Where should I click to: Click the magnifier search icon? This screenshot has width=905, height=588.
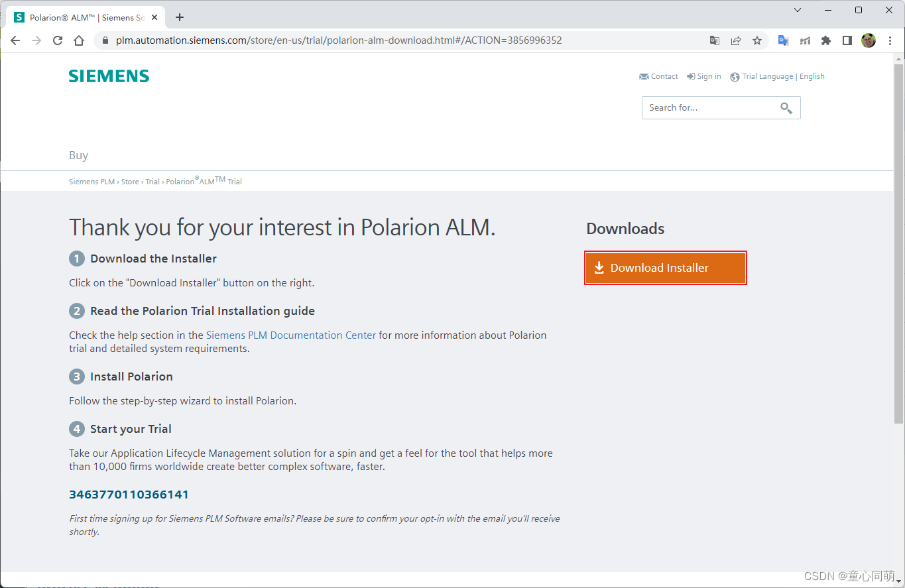tap(786, 108)
